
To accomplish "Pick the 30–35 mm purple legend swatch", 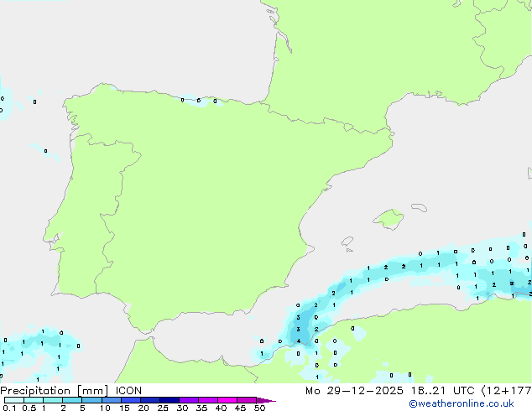I will click(x=189, y=400).
